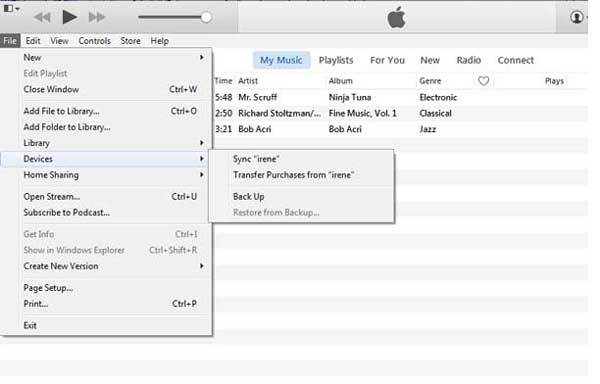Click the Apple logo display
This screenshot has height=384, width=600.
coord(396,17)
